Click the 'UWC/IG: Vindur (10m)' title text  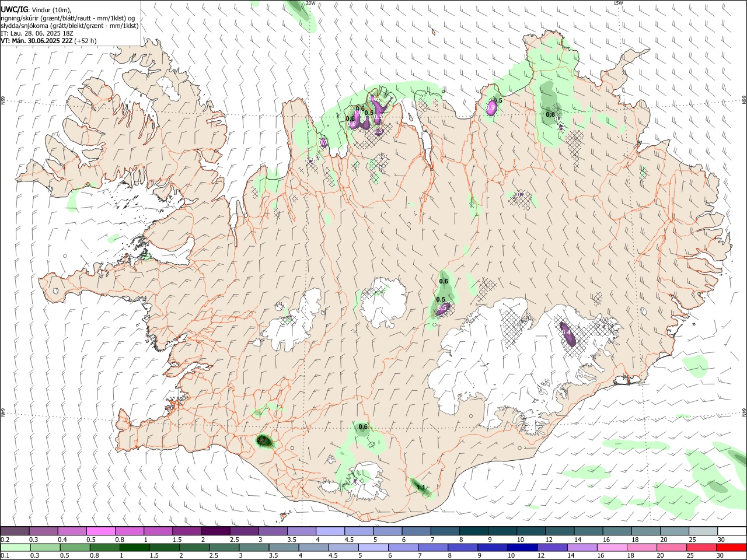[x=36, y=9]
